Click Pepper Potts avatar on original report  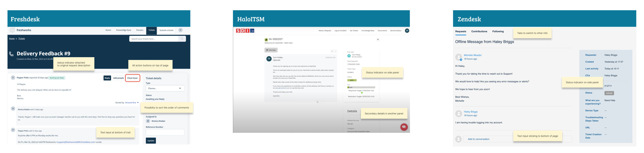(13, 78)
